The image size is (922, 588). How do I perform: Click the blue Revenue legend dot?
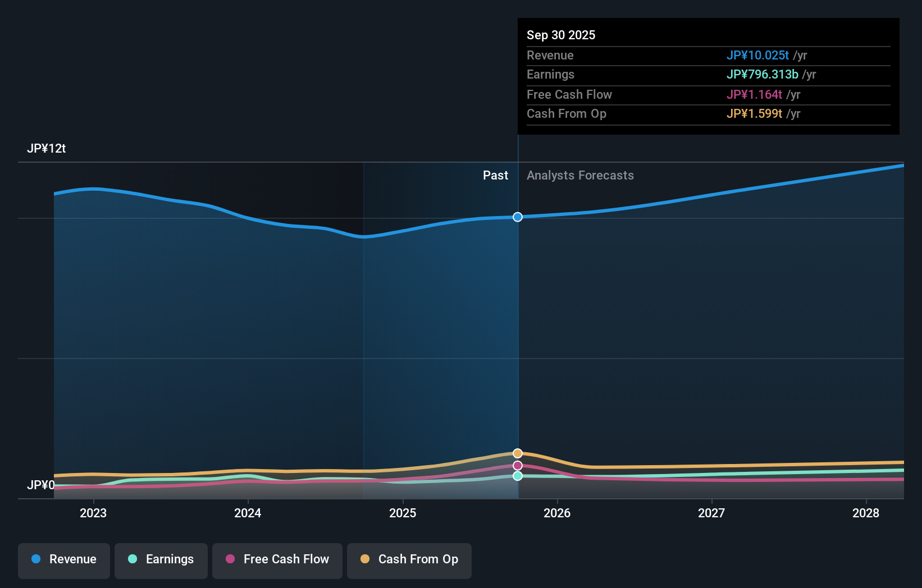coord(37,559)
